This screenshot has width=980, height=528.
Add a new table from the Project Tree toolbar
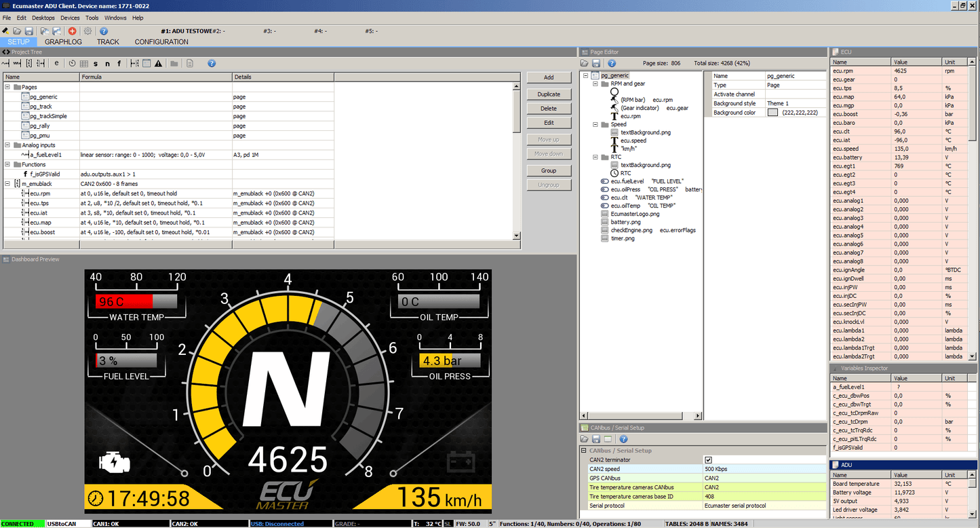click(84, 63)
